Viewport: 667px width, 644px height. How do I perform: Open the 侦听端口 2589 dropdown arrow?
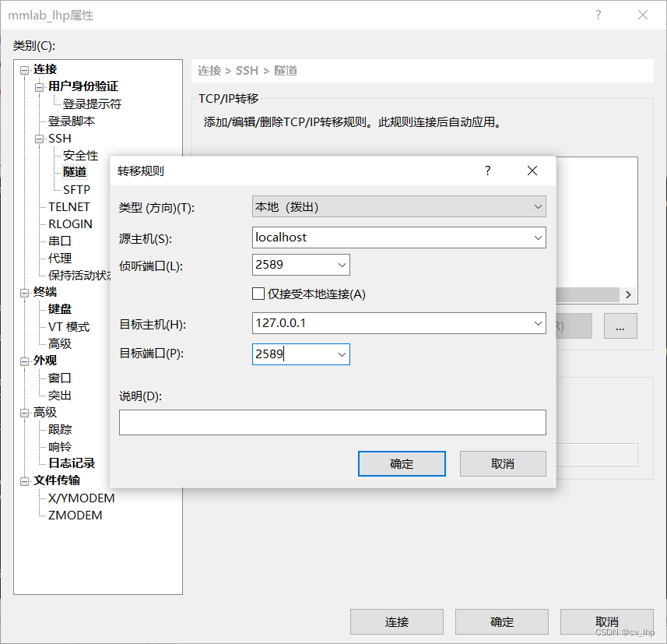[342, 265]
